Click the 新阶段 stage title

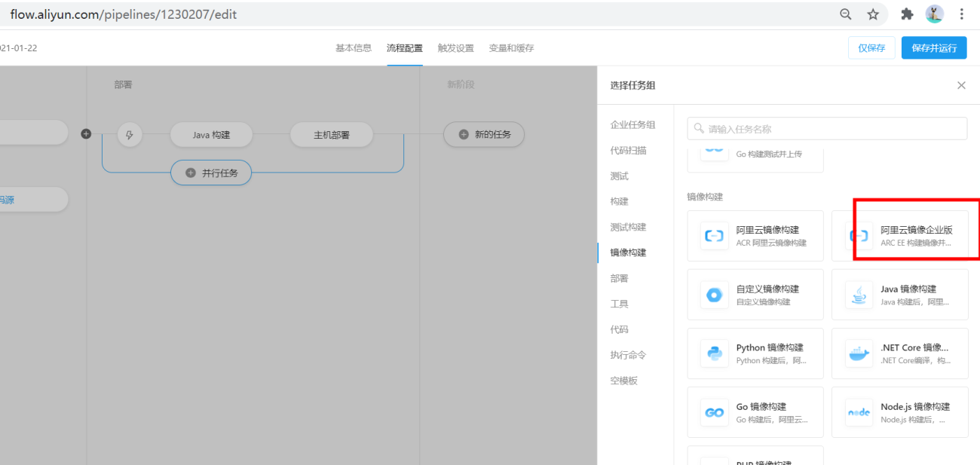pos(461,85)
